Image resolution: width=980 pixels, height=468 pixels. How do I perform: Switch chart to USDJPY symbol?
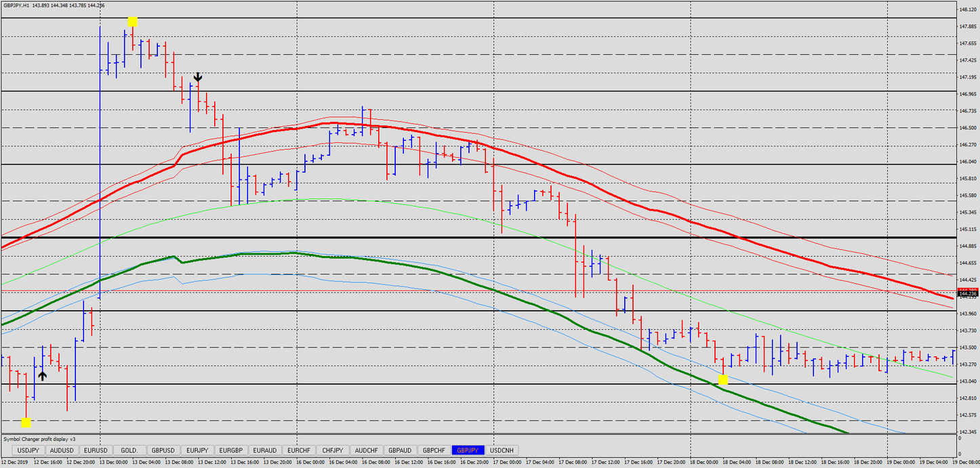coord(27,450)
